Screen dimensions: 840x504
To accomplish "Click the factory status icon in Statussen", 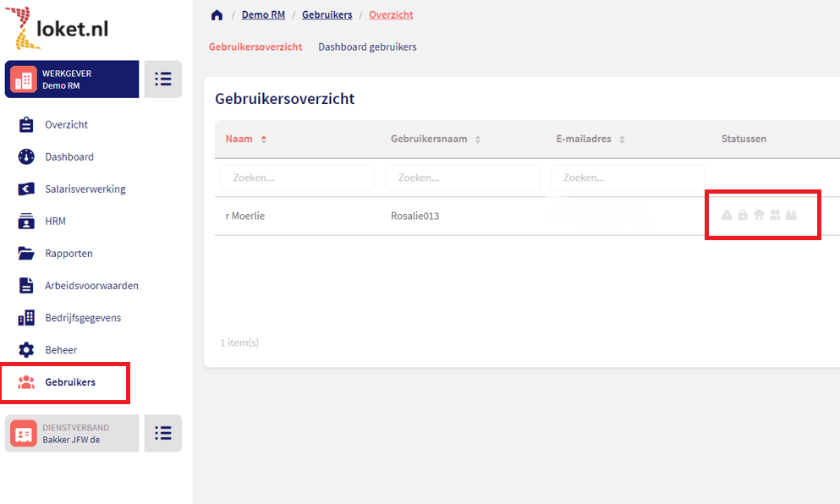I will 791,216.
